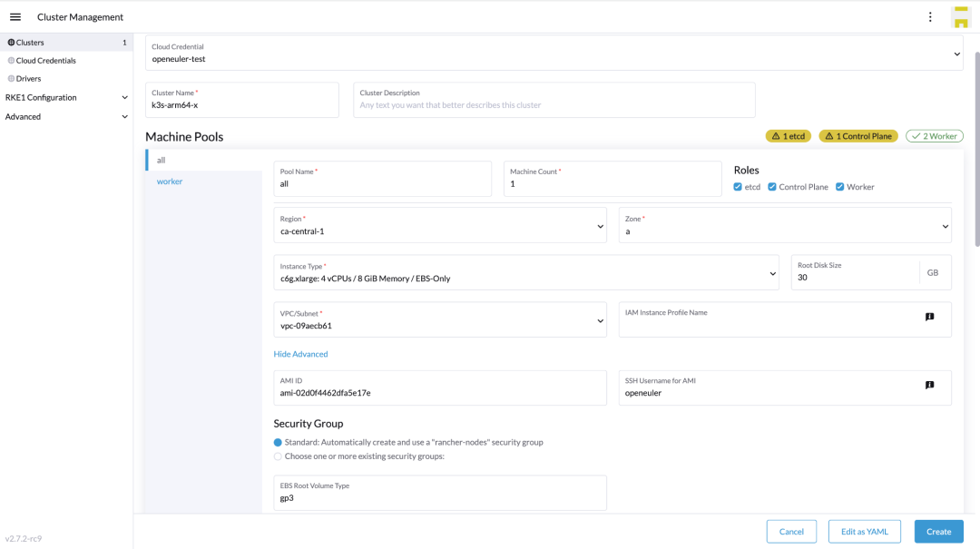Click the SSH Username info icon
The image size is (980, 549).
click(x=929, y=385)
